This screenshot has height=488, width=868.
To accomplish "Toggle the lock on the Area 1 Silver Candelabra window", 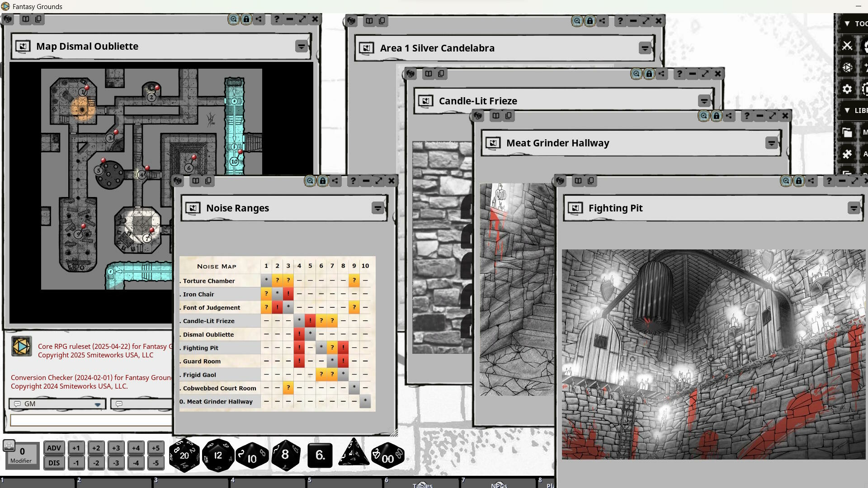I will 590,21.
